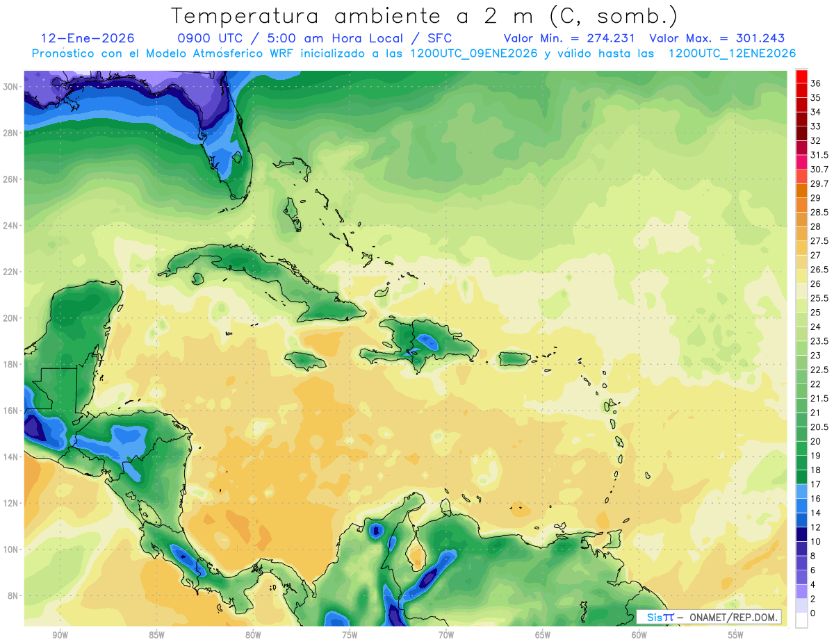Click the legend value '33'
Image resolution: width=834 pixels, height=644 pixels.
[816, 126]
